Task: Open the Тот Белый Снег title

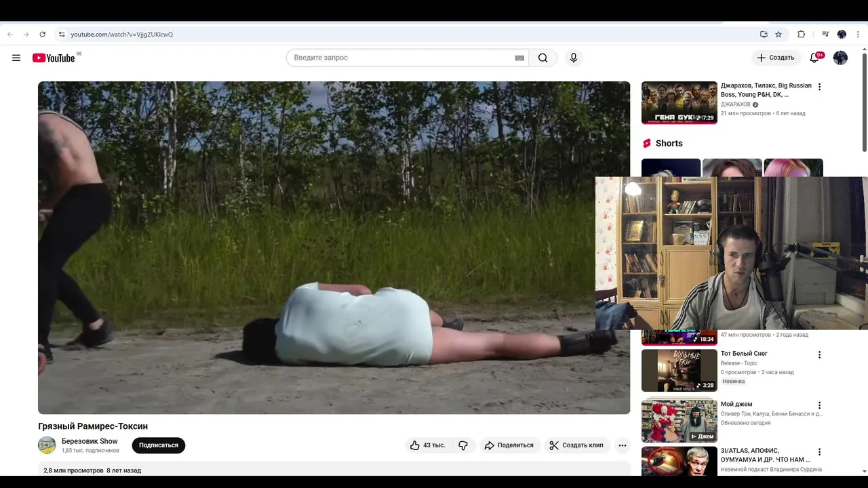Action: tap(744, 354)
